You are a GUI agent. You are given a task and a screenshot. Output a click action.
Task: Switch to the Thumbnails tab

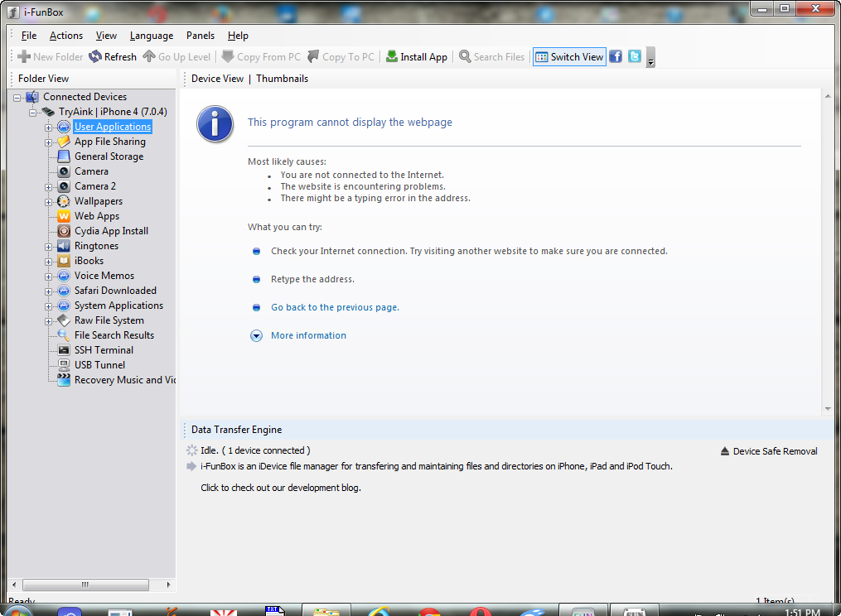coord(282,79)
